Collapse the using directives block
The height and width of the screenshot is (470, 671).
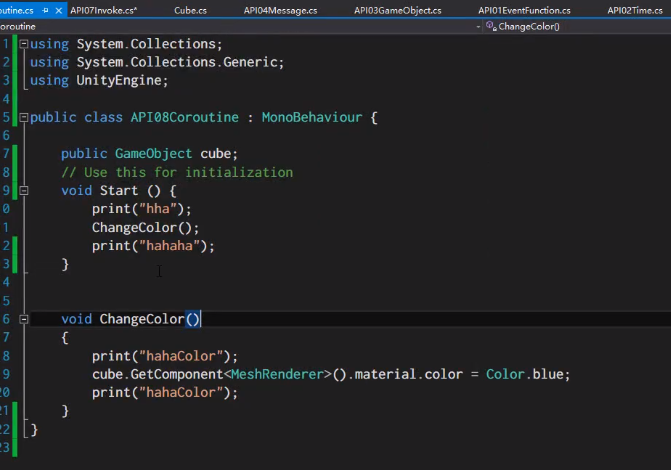pyautogui.click(x=24, y=44)
